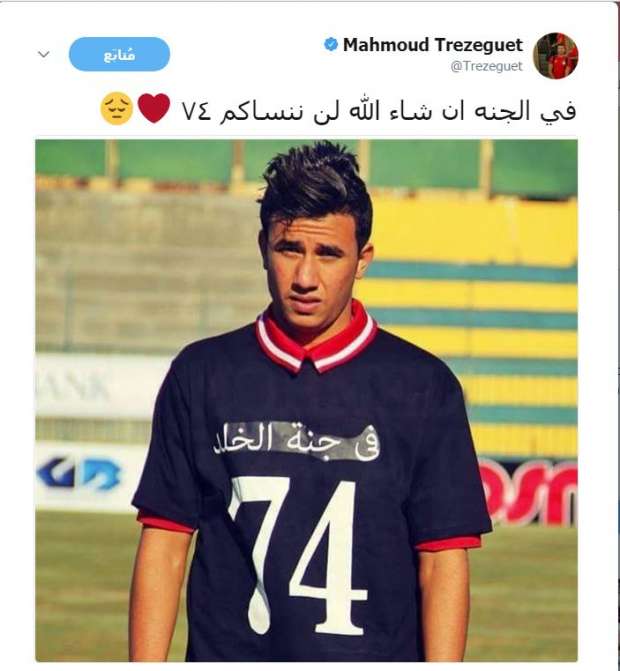Click the @Trezeguet handle
Viewport: 620px width, 671px height.
coord(487,66)
